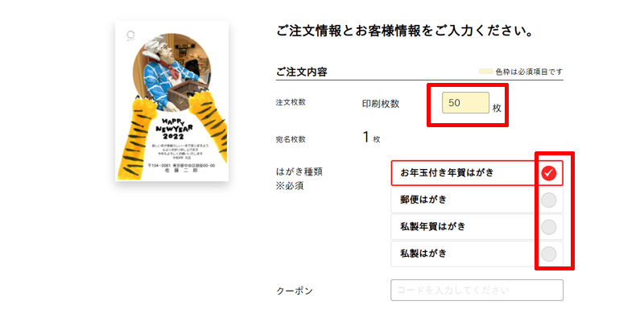The width and height of the screenshot is (644, 322).
Task: Click the round photo of the man in the postcard
Action: pyautogui.click(x=171, y=72)
